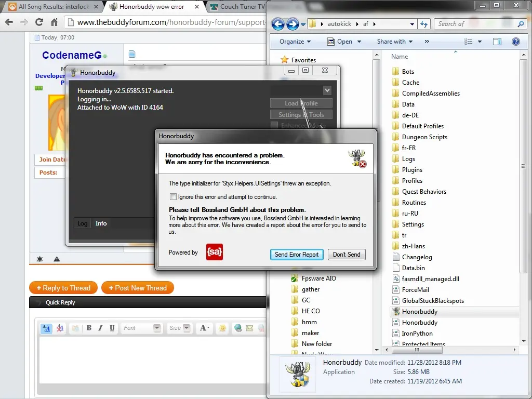The height and width of the screenshot is (399, 532).
Task: Open the recent pages dropdown arrow
Action: pyautogui.click(x=303, y=24)
